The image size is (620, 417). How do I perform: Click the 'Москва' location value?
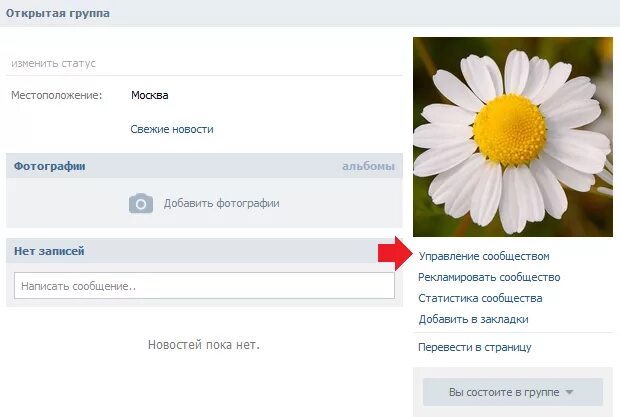pyautogui.click(x=149, y=95)
